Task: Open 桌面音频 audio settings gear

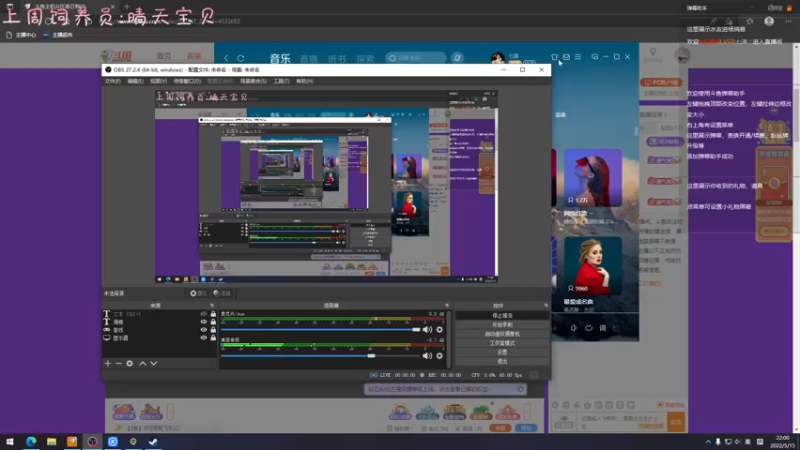Action: tap(439, 356)
